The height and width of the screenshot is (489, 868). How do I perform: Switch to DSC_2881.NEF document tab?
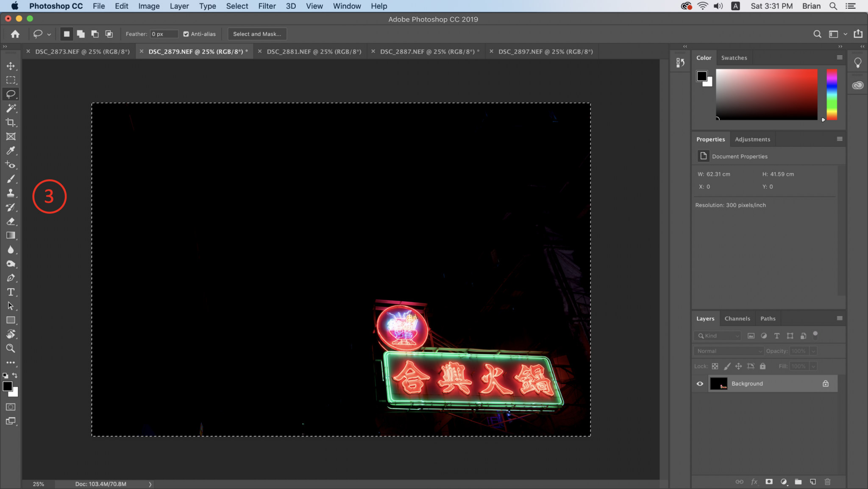[x=314, y=51]
